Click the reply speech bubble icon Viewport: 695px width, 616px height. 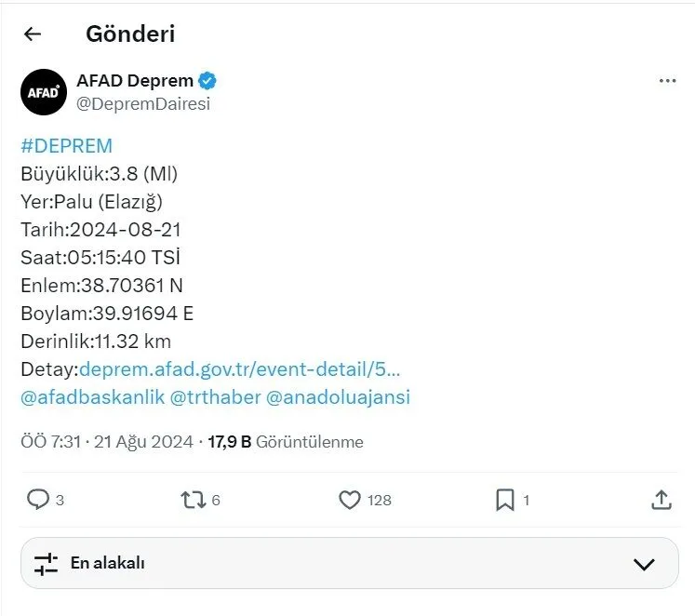coord(38,500)
